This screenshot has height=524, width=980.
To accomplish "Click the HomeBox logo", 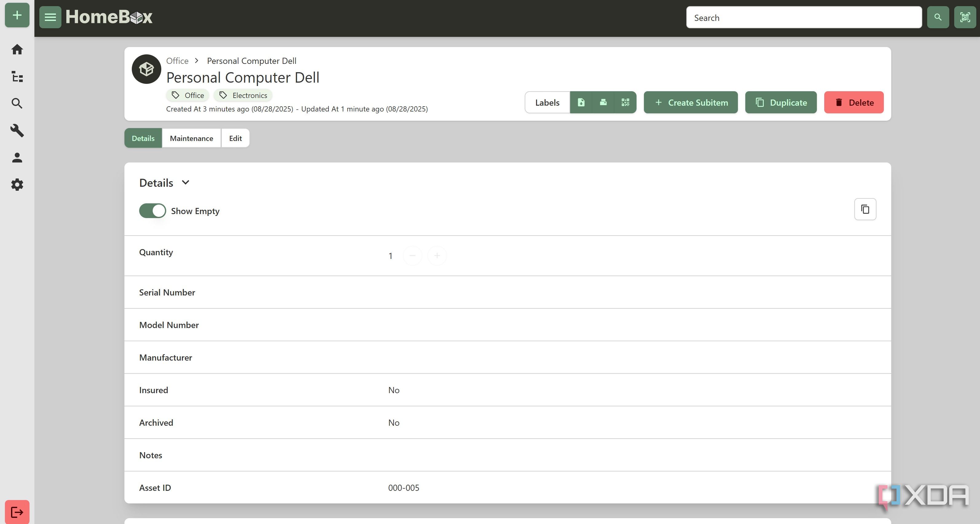I will pyautogui.click(x=109, y=17).
